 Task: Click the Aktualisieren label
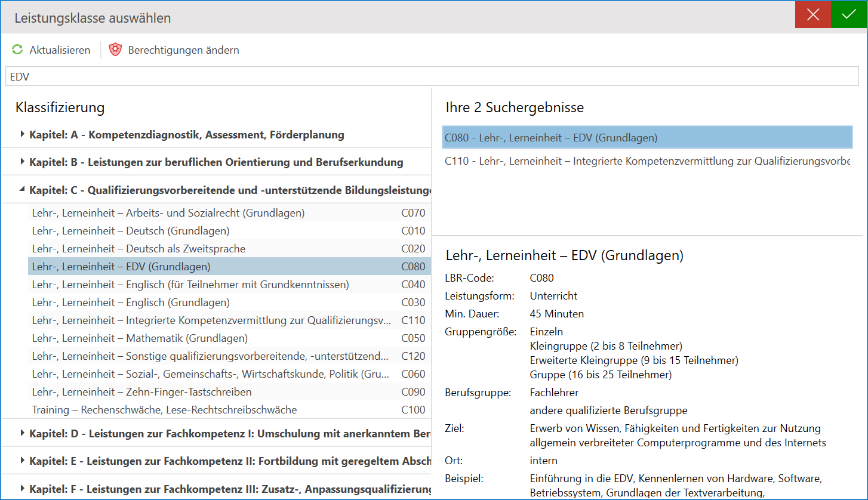coord(60,50)
